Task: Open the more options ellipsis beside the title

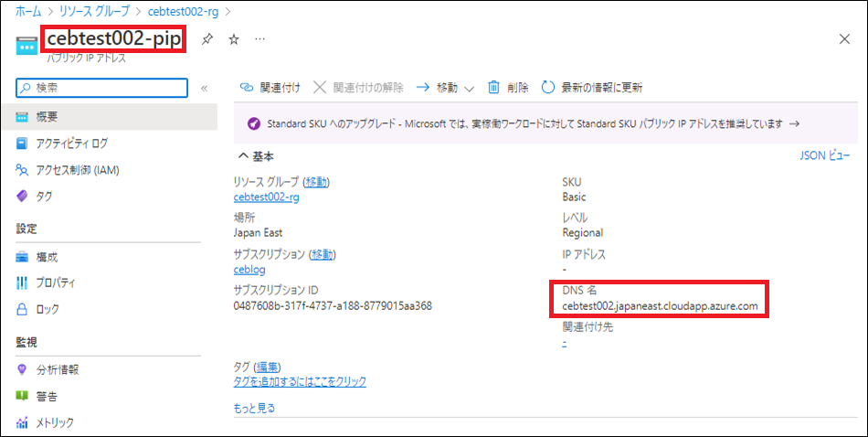Action: (x=259, y=39)
